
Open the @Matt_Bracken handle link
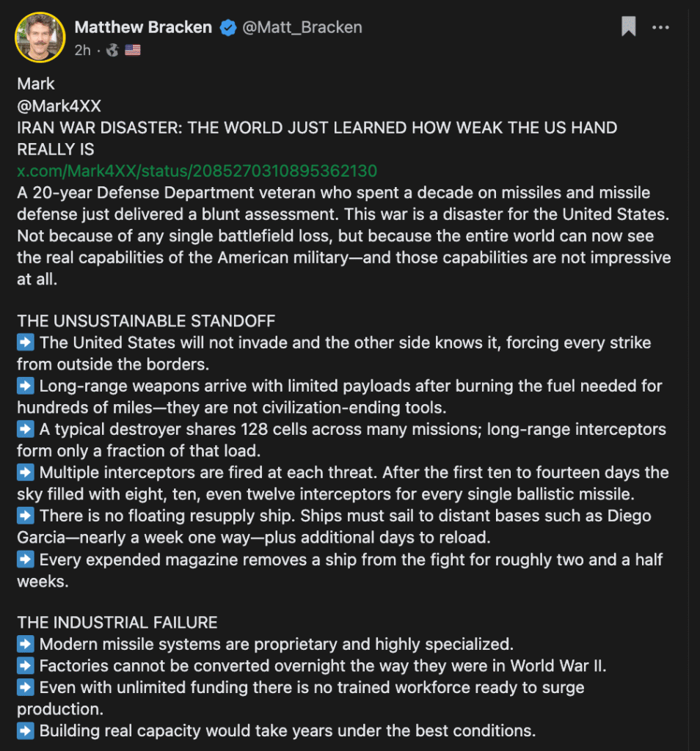click(302, 27)
